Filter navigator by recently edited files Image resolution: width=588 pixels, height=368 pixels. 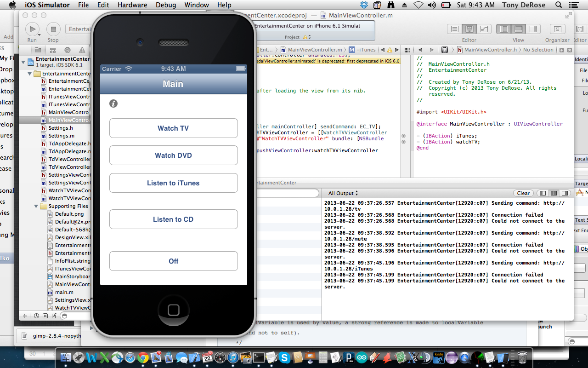pyautogui.click(x=36, y=316)
